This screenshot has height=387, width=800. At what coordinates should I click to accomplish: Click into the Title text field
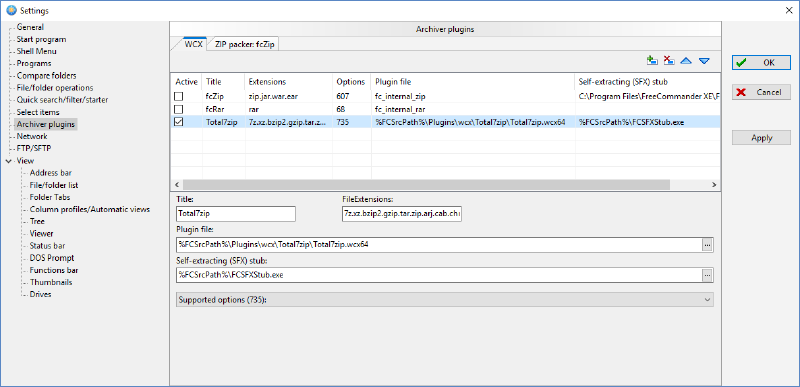pyautogui.click(x=236, y=214)
